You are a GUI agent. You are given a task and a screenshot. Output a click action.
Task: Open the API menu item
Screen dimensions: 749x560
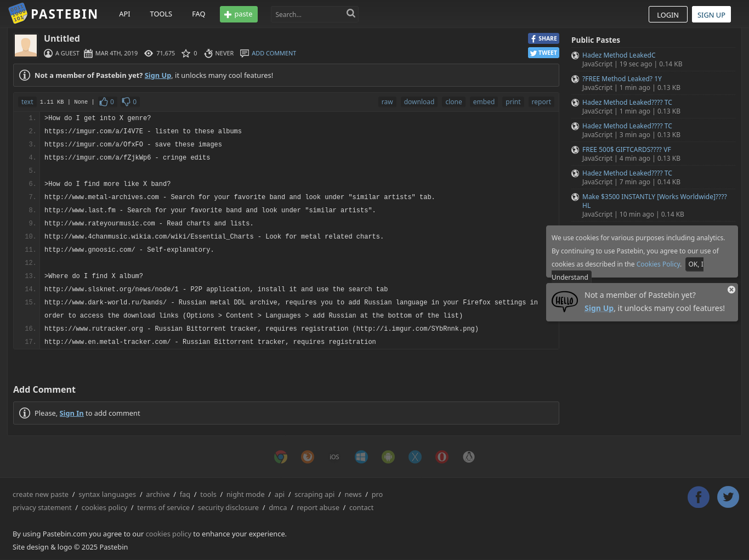pyautogui.click(x=124, y=14)
